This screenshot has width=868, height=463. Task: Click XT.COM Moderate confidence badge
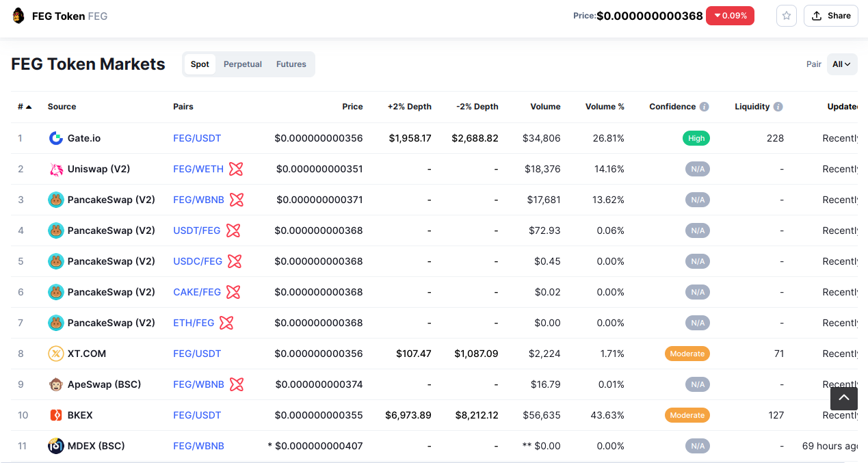687,354
